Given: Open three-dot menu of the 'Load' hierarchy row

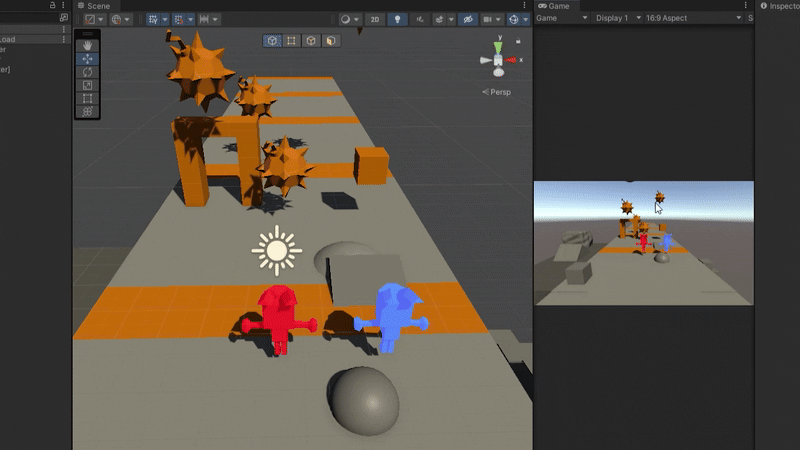Looking at the screenshot, I should [x=63, y=39].
